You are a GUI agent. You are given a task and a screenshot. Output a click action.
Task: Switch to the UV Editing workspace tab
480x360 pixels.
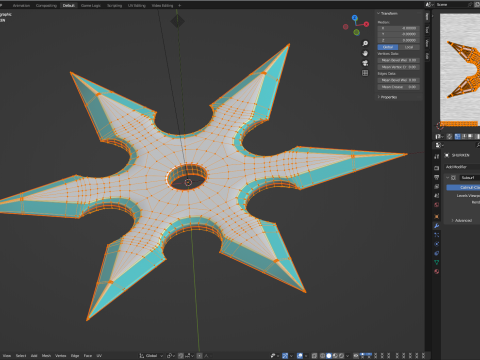(137, 5)
